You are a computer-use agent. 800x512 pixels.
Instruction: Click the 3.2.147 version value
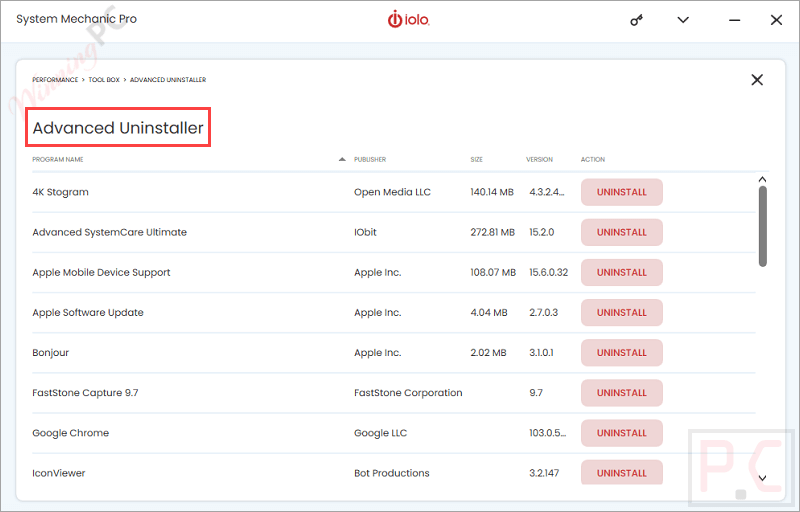pos(544,473)
